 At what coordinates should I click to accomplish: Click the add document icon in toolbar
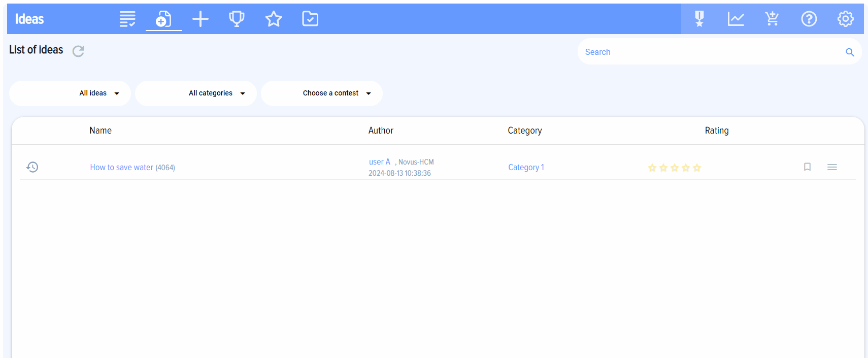pyautogui.click(x=163, y=19)
